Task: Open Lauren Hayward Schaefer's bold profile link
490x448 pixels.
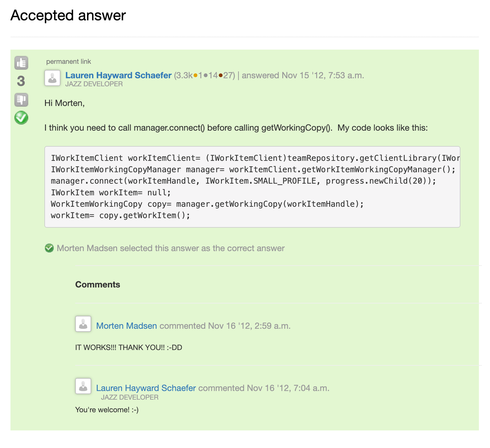Action: click(118, 75)
